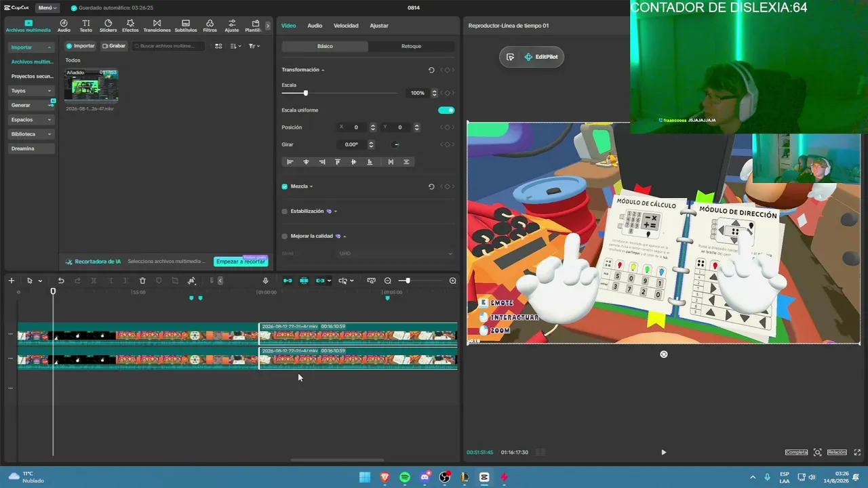Viewport: 868px width, 488px height.
Task: Open the Menú dropdown
Action: (47, 7)
